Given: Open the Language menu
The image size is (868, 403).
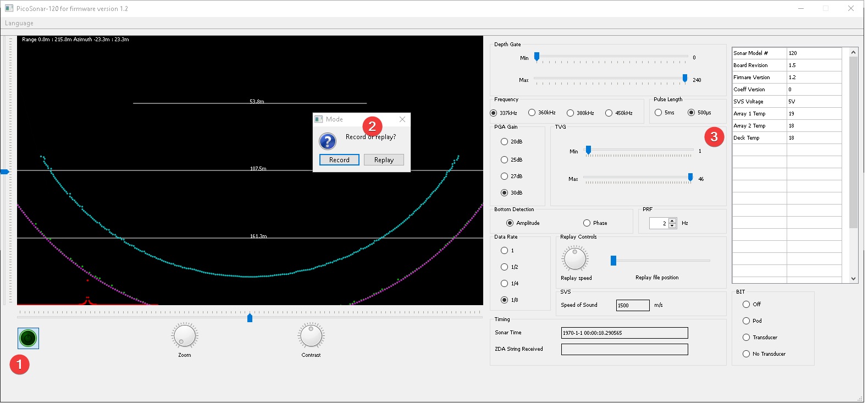Looking at the screenshot, I should pos(19,23).
